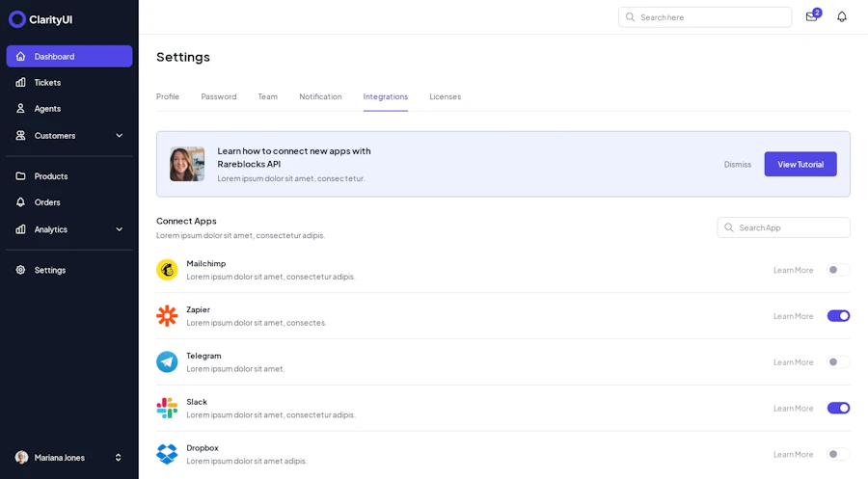This screenshot has height=479, width=868.
Task: Disable the Zapier integration toggle
Action: click(x=838, y=316)
